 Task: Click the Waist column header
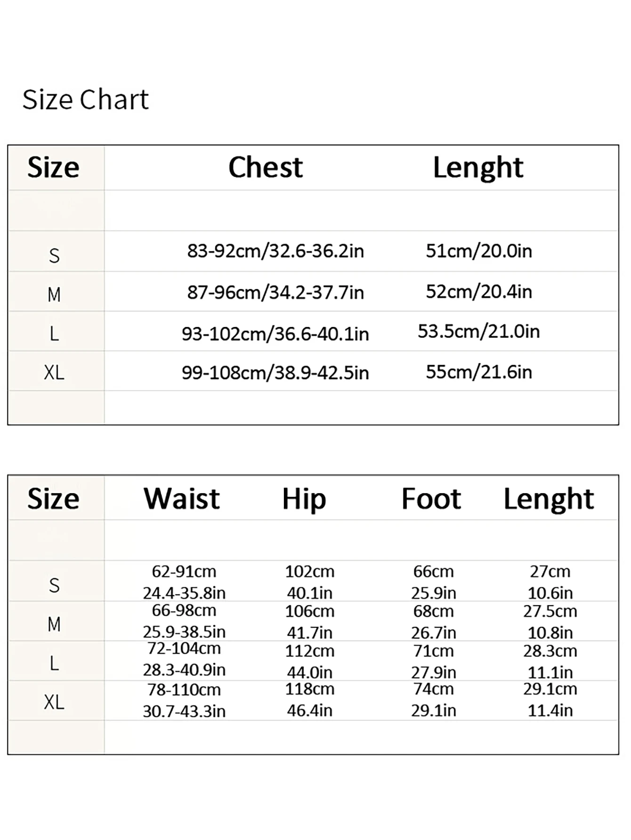coord(182,498)
